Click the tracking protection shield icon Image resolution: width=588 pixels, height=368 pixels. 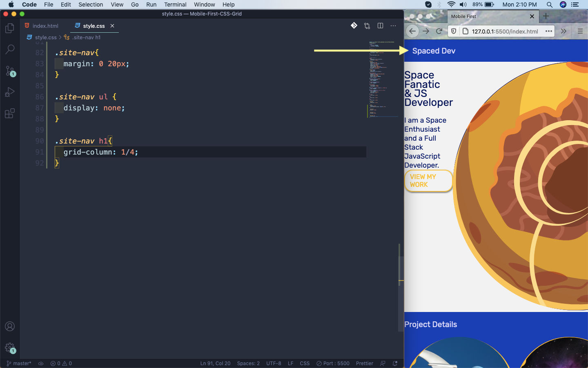point(454,31)
